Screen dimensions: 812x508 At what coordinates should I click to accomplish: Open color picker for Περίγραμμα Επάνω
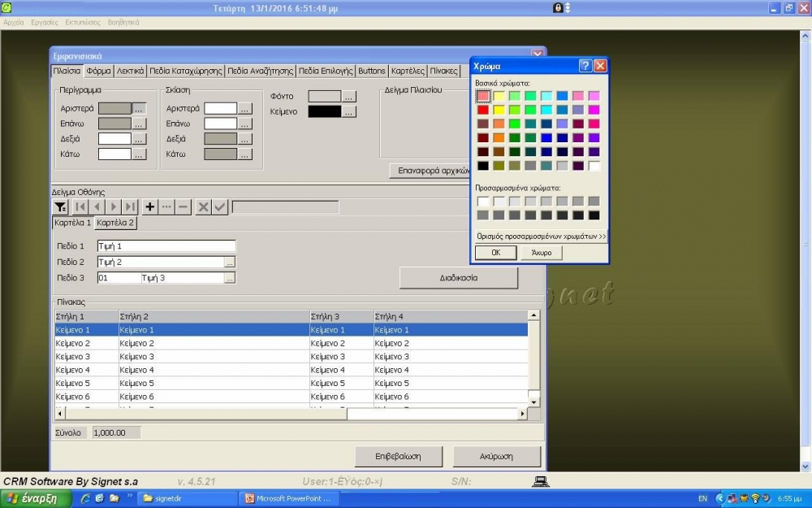point(139,124)
